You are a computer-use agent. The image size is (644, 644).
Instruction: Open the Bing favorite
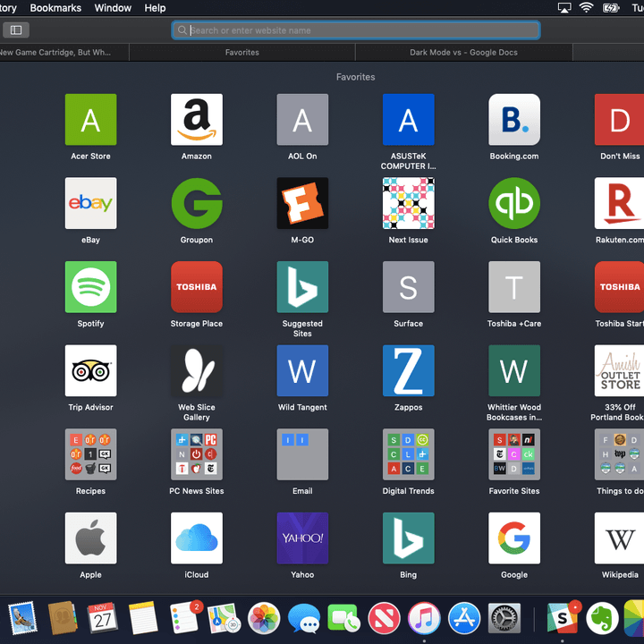[408, 538]
